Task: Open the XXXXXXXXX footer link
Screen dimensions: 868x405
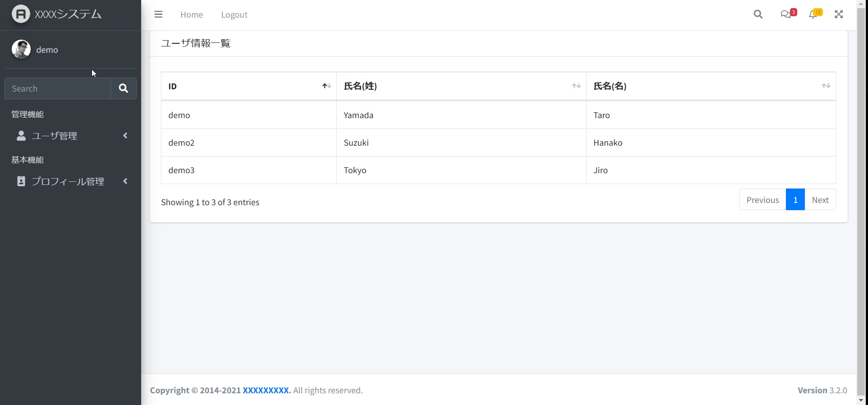Action: point(266,391)
